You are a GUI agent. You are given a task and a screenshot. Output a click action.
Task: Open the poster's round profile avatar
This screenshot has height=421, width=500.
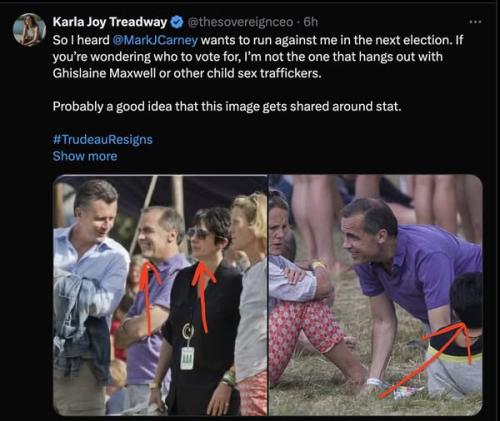(29, 30)
